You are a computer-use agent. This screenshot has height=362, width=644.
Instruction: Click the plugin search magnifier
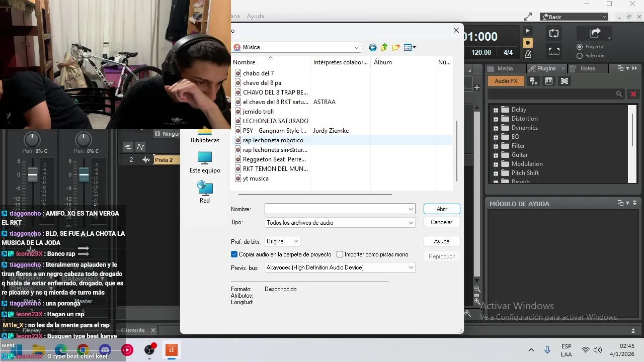(619, 94)
